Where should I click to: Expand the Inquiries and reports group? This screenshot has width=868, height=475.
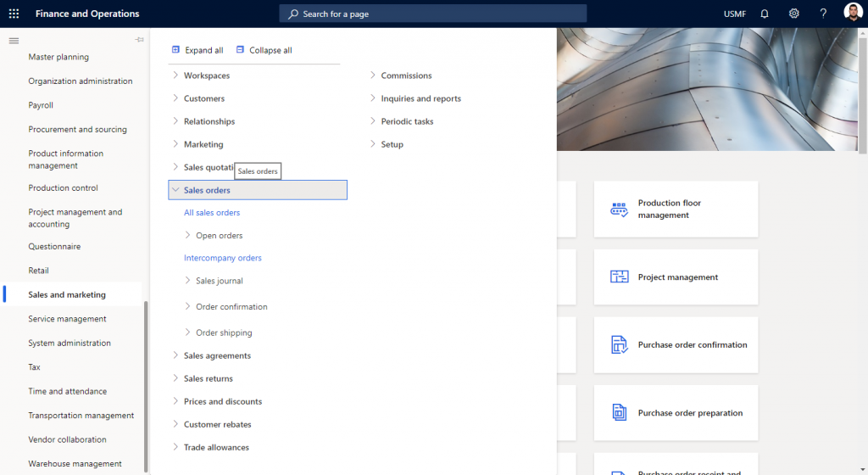coord(373,98)
